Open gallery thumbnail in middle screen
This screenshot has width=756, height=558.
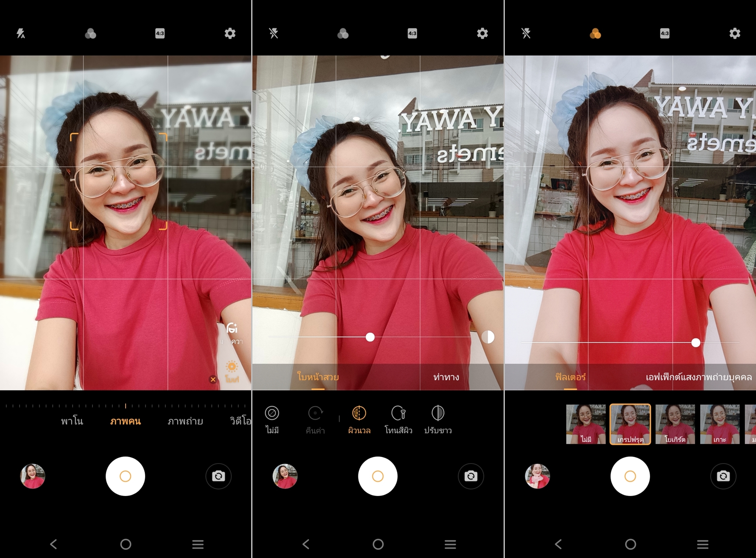[285, 476]
